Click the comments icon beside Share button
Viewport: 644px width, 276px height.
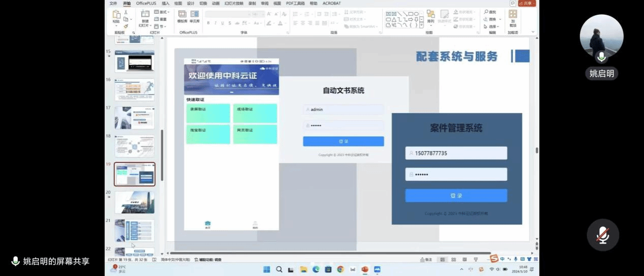click(513, 3)
